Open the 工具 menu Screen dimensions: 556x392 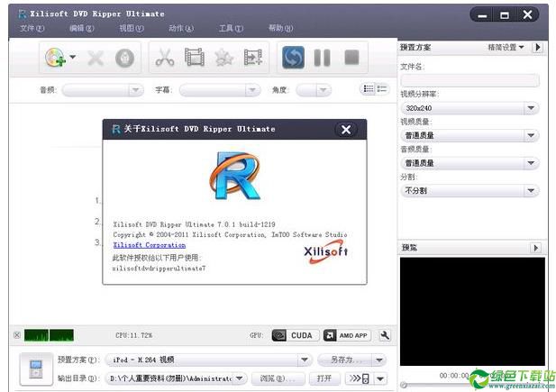(x=231, y=28)
